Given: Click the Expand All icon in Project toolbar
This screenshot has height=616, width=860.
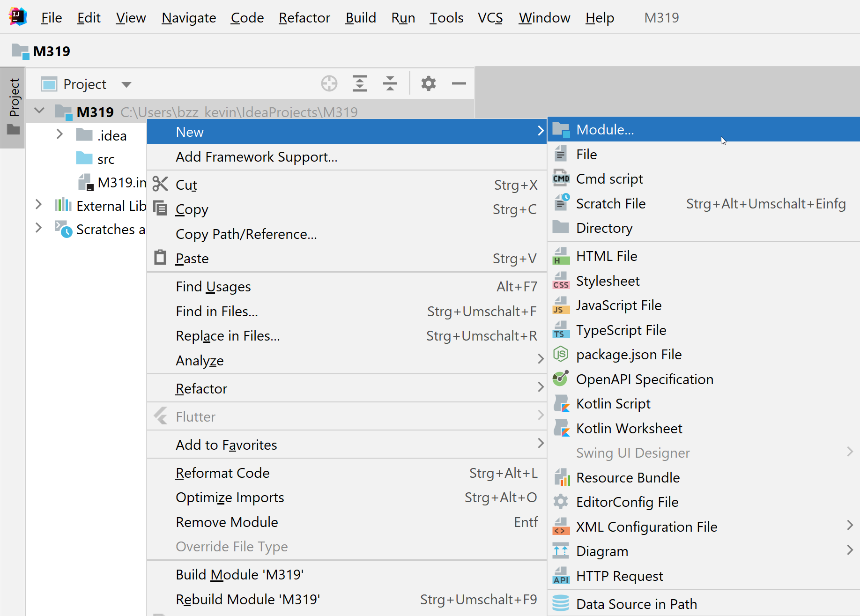Looking at the screenshot, I should tap(360, 84).
